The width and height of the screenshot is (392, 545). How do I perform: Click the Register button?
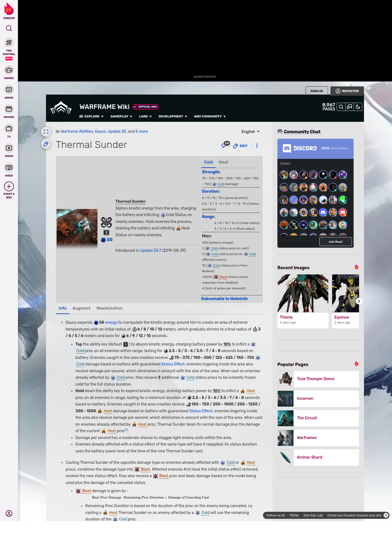click(x=347, y=91)
